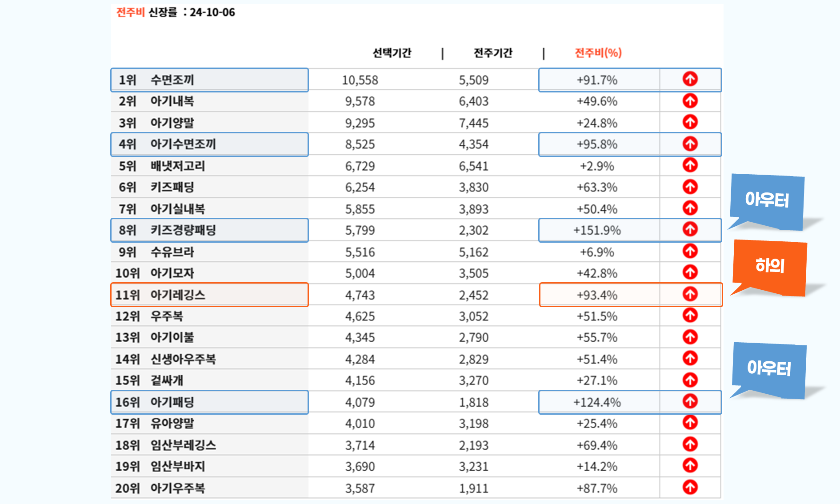This screenshot has height=504, width=840.
Task: Click the orange 하의 callout label
Action: [770, 266]
